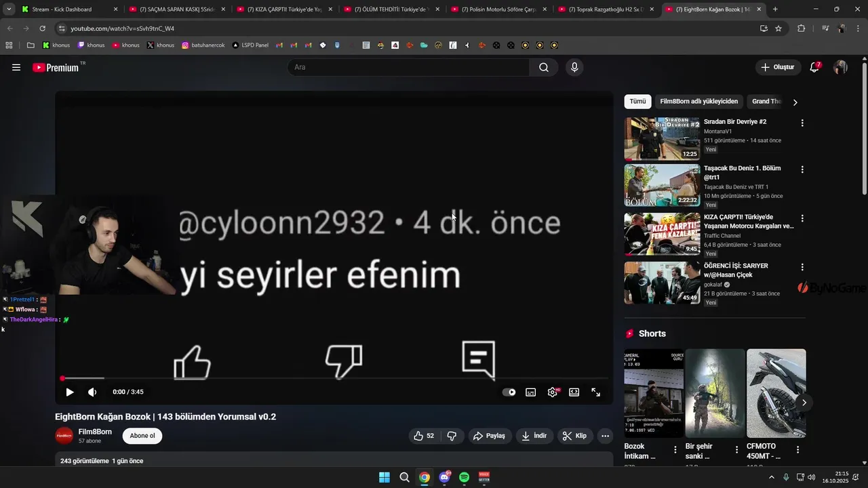
Task: Open the notifications bell
Action: click(x=815, y=67)
